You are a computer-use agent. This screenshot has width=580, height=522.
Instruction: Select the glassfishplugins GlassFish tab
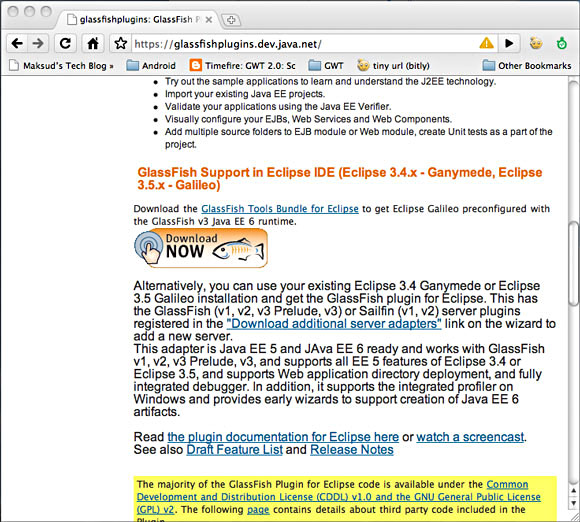click(137, 20)
